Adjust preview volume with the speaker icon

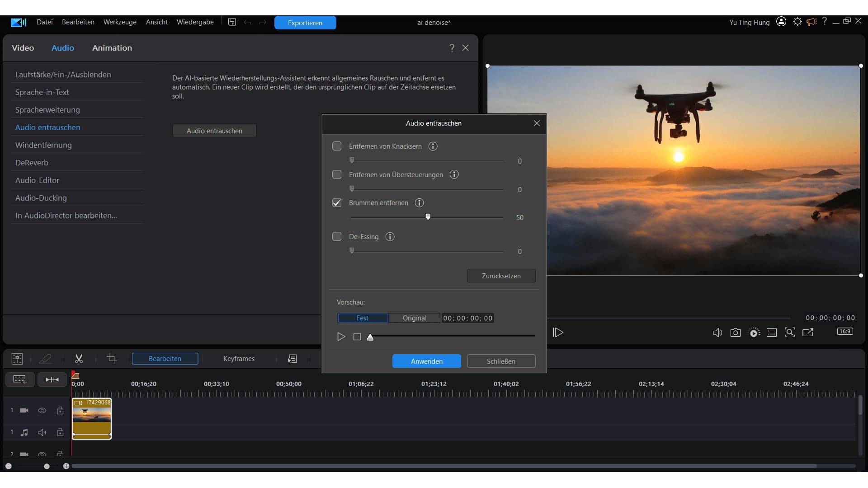click(x=717, y=333)
